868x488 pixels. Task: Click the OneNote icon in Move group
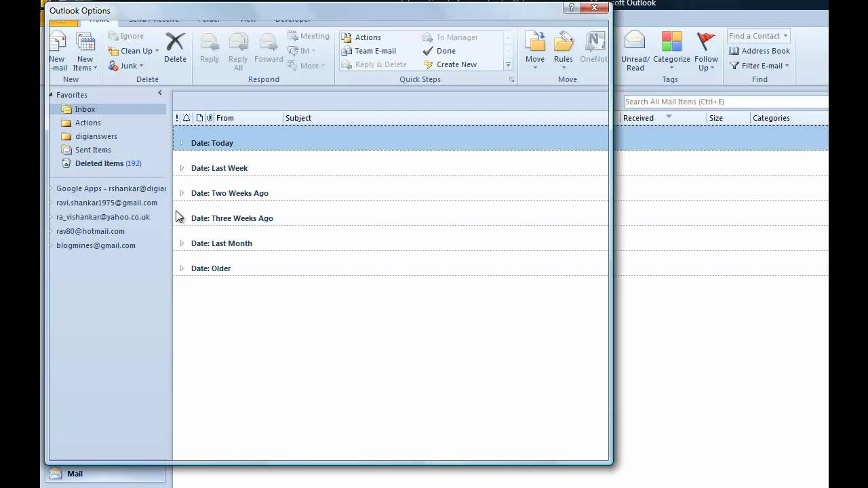tap(595, 42)
